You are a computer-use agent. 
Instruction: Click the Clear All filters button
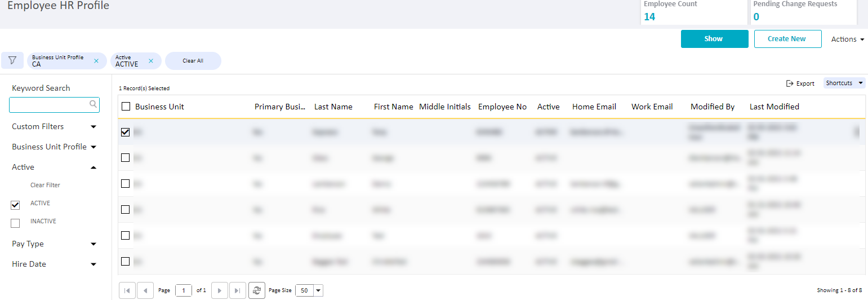[193, 61]
